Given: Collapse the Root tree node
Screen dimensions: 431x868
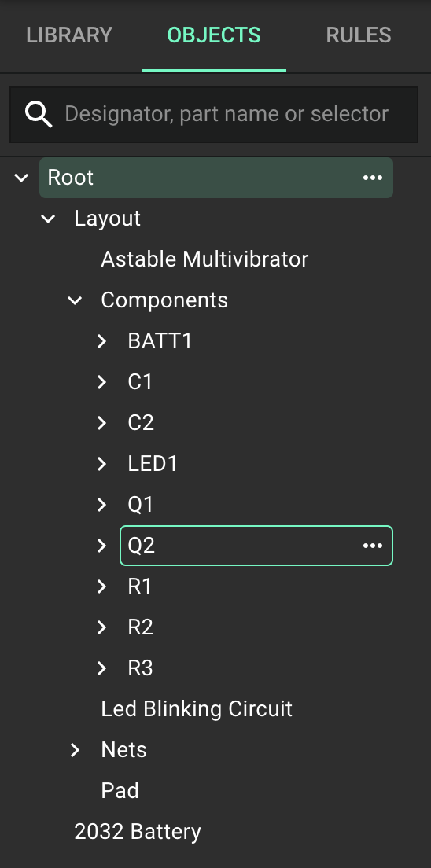Looking at the screenshot, I should tap(21, 178).
